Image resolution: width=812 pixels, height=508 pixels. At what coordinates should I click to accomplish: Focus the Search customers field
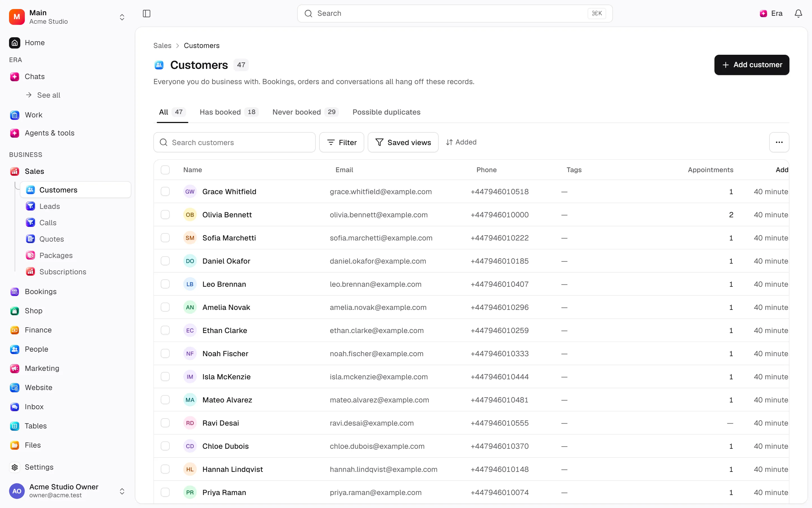point(234,143)
